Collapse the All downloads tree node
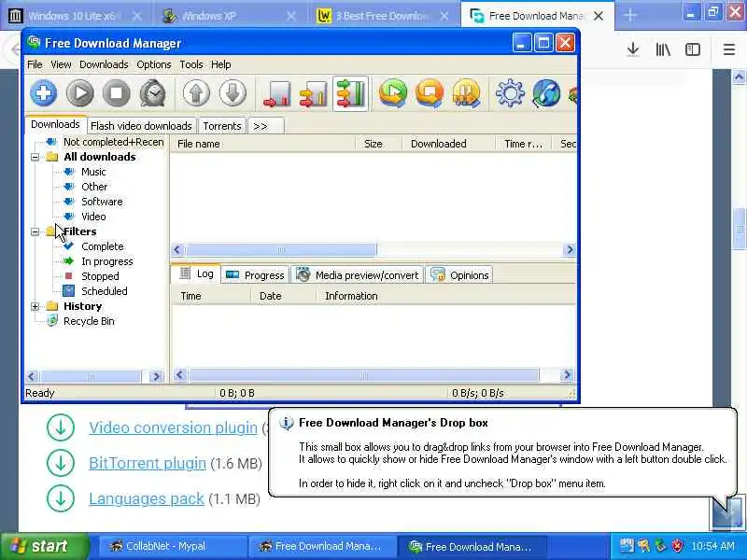 tap(35, 157)
